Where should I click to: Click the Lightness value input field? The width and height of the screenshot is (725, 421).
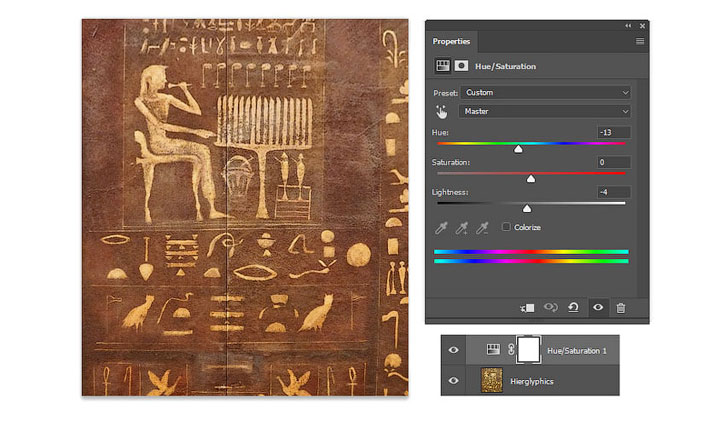pos(612,192)
